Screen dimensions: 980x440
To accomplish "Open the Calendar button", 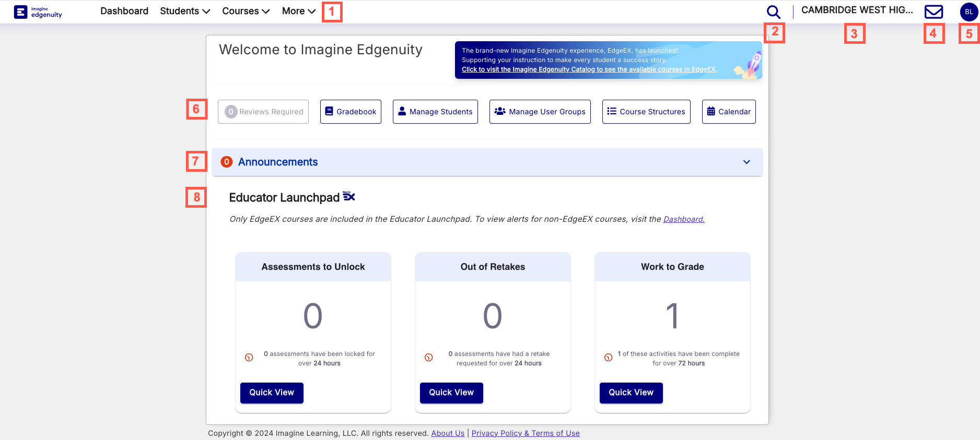I will click(728, 112).
